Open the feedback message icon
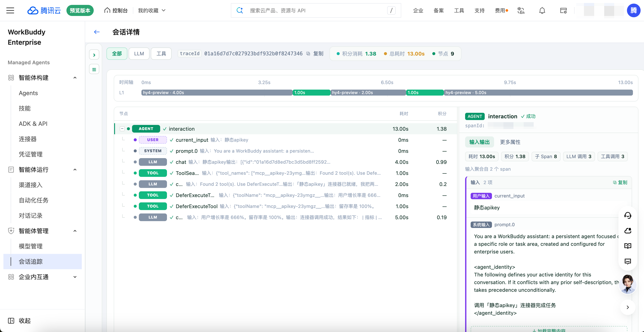The image size is (644, 332). [628, 262]
